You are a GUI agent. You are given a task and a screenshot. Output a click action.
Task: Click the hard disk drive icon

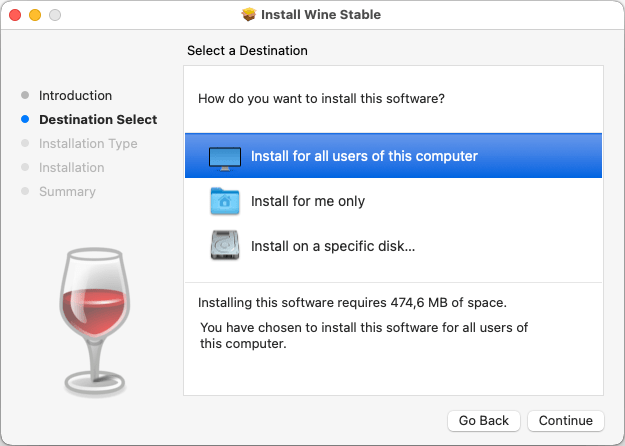[x=225, y=245]
